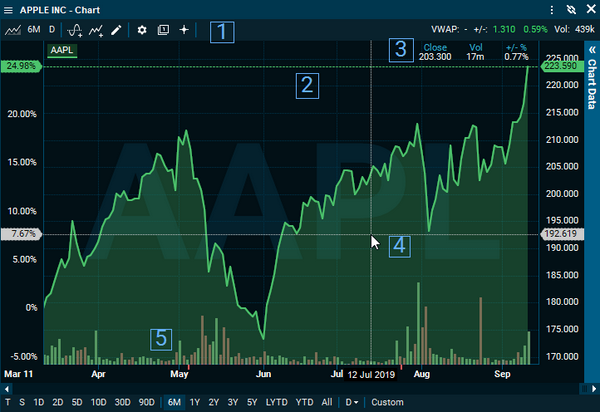Click the Vol 17m value
Image resolution: width=601 pixels, height=413 pixels.
[x=475, y=57]
